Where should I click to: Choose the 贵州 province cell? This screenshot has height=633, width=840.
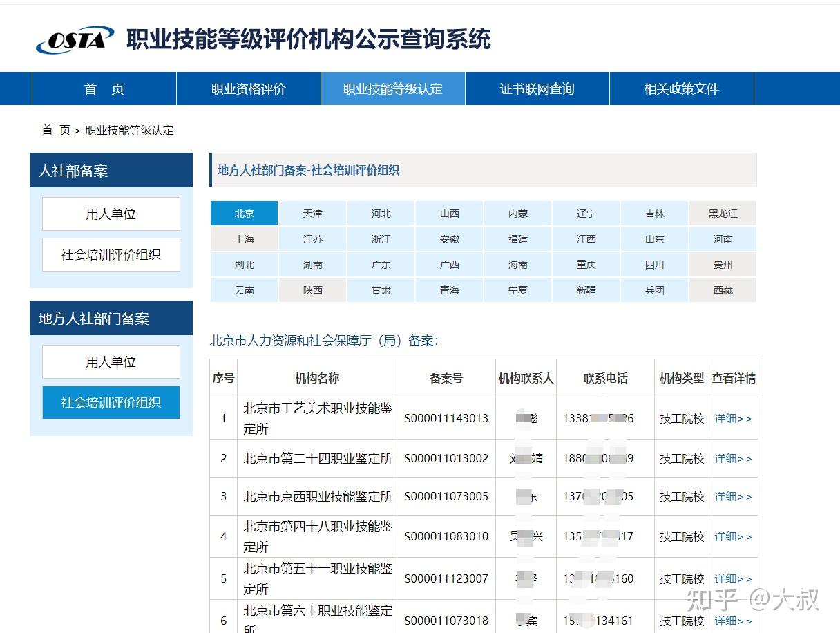[x=723, y=265]
